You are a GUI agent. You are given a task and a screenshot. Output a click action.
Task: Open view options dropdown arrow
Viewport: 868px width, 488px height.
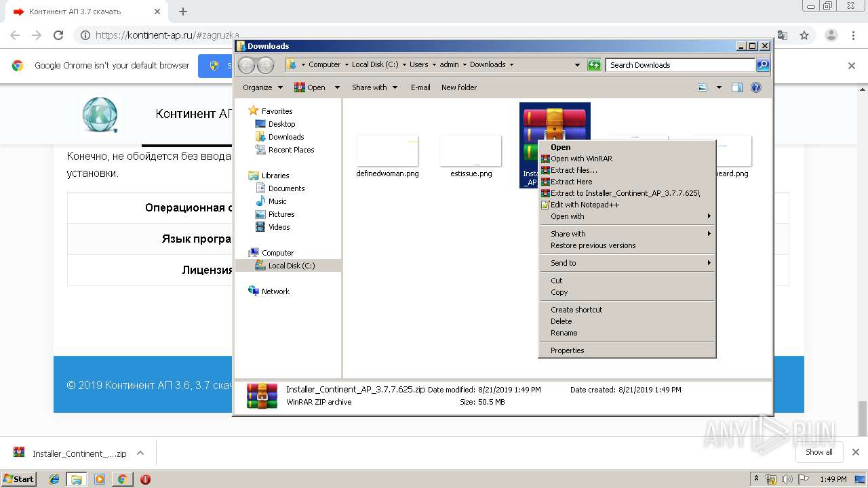[719, 87]
